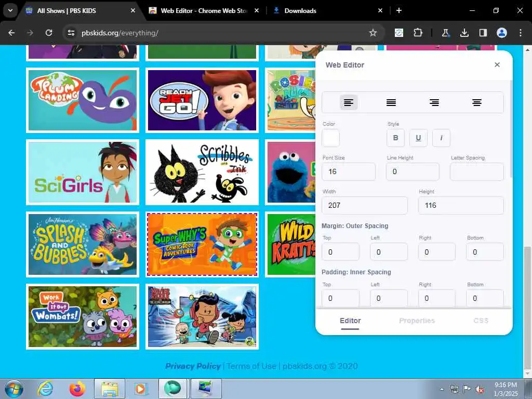The height and width of the screenshot is (399, 532).
Task: Set the Margin Top field
Action: (x=340, y=252)
